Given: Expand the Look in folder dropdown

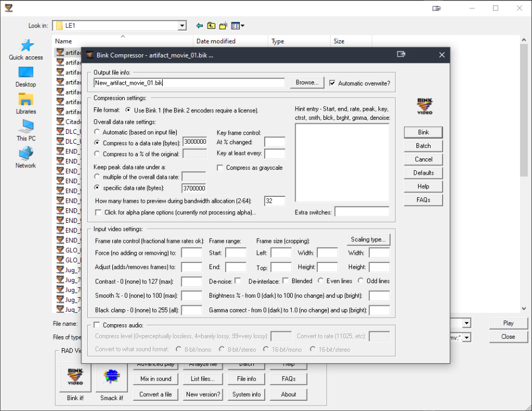Looking at the screenshot, I should click(x=182, y=26).
